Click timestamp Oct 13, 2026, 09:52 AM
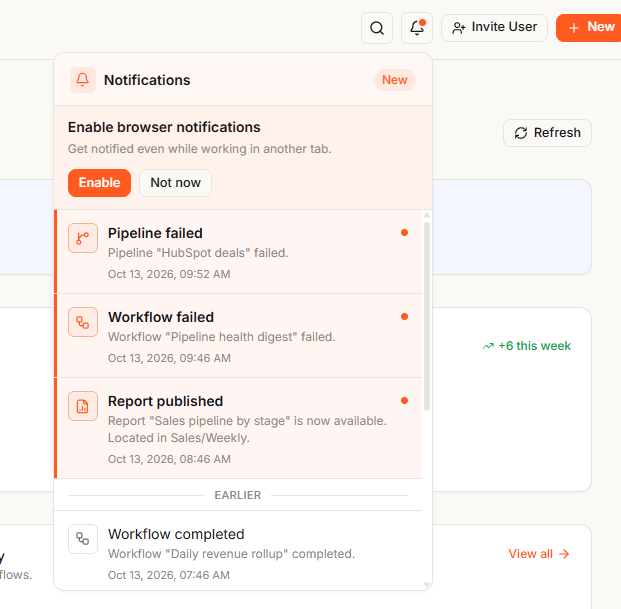 click(x=169, y=274)
